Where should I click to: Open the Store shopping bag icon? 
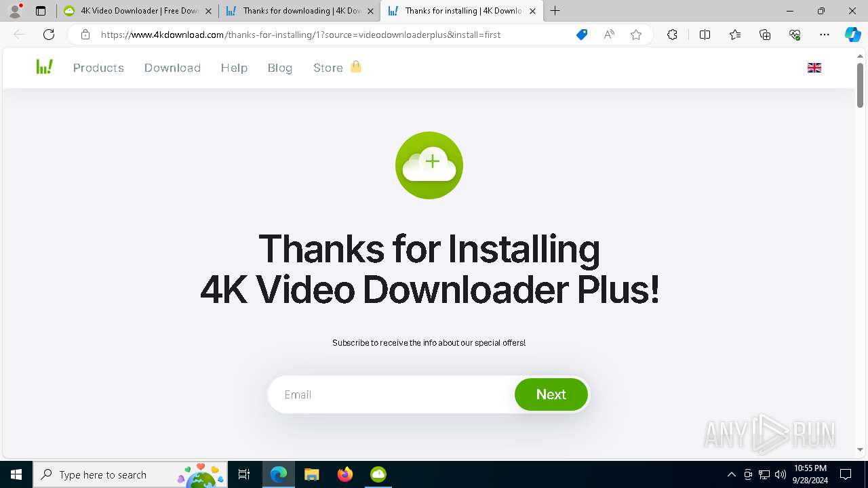tap(356, 66)
